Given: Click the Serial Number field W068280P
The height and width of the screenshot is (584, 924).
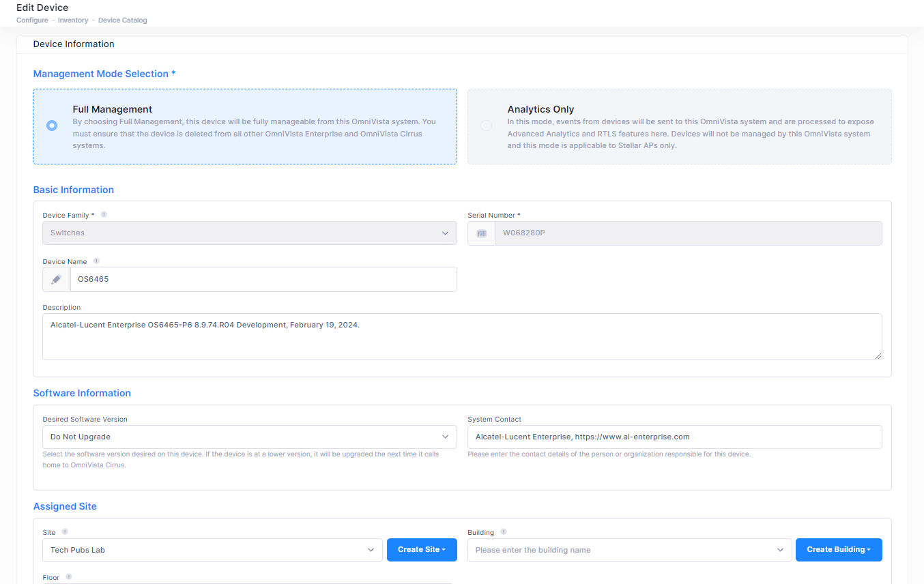Looking at the screenshot, I should 688,233.
